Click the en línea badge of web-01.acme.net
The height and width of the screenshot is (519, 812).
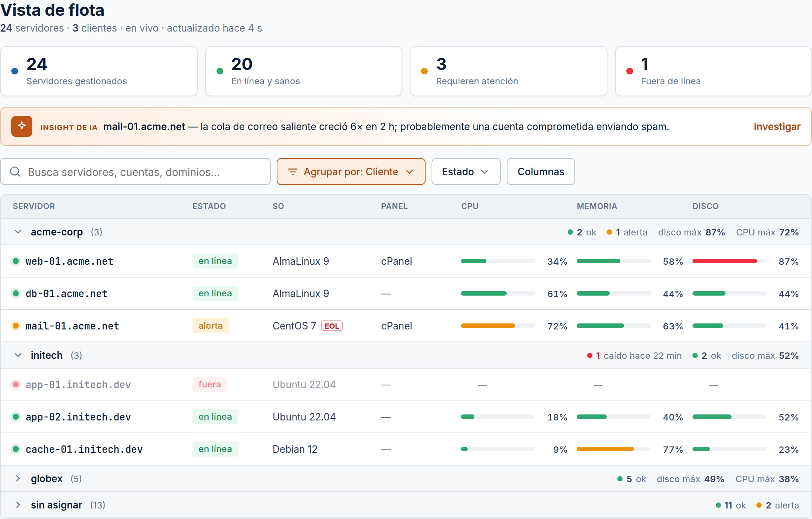click(x=215, y=261)
